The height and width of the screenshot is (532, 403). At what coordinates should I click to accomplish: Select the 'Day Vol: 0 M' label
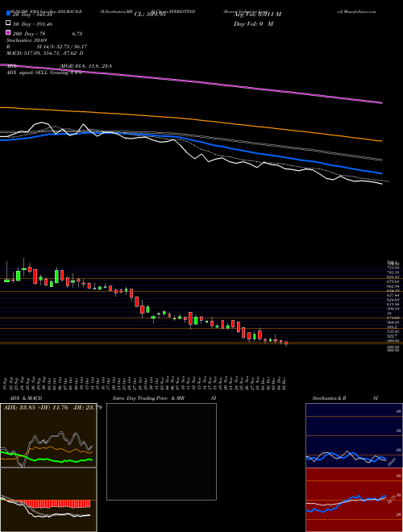[253, 24]
